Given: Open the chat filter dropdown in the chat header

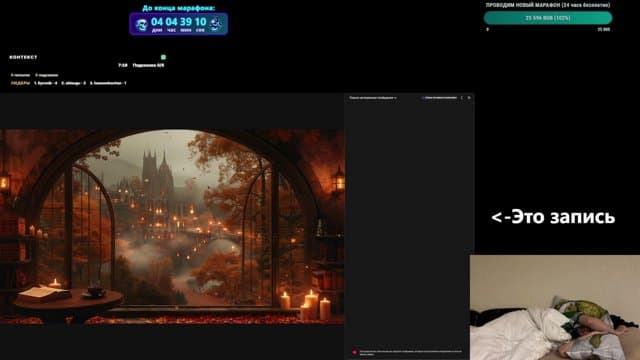Looking at the screenshot, I should point(373,98).
